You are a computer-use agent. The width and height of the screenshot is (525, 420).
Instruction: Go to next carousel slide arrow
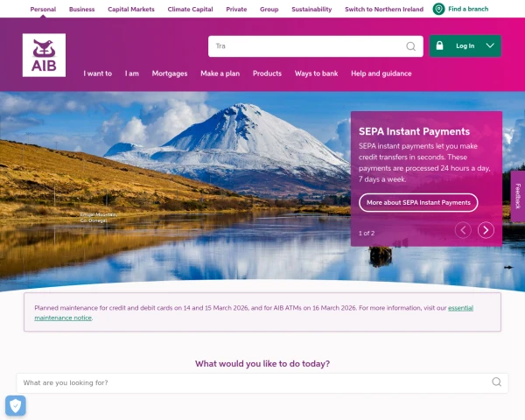pyautogui.click(x=486, y=230)
